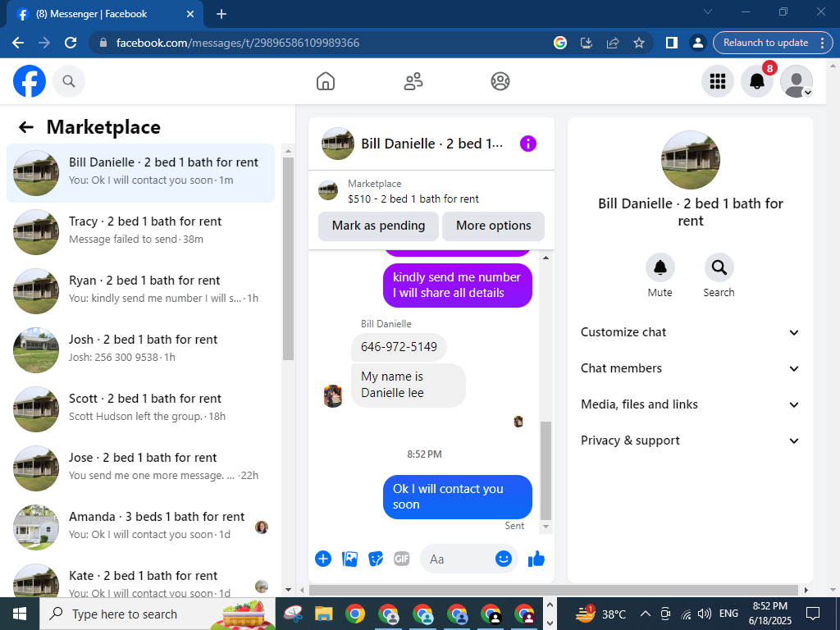Viewport: 840px width, 630px height.
Task: Open emoji picker smiley icon
Action: [x=504, y=559]
